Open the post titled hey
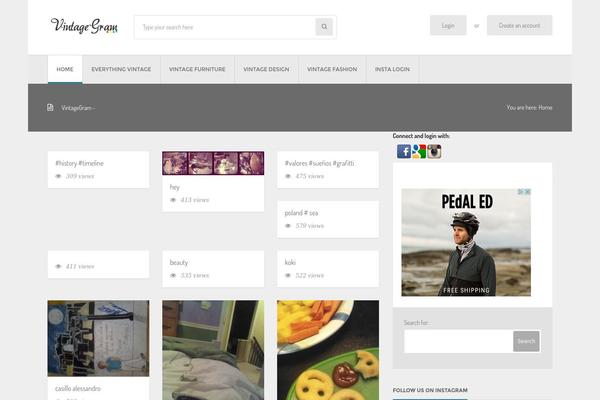The height and width of the screenshot is (400, 600). [174, 187]
